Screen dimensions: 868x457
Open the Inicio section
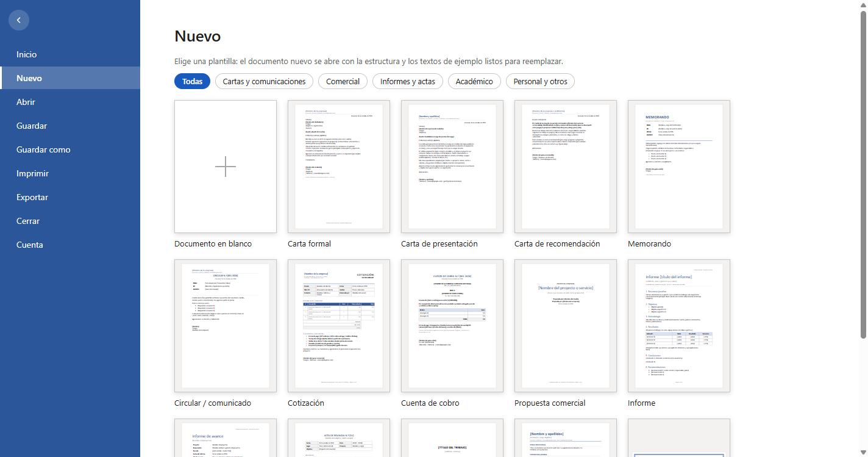point(70,54)
